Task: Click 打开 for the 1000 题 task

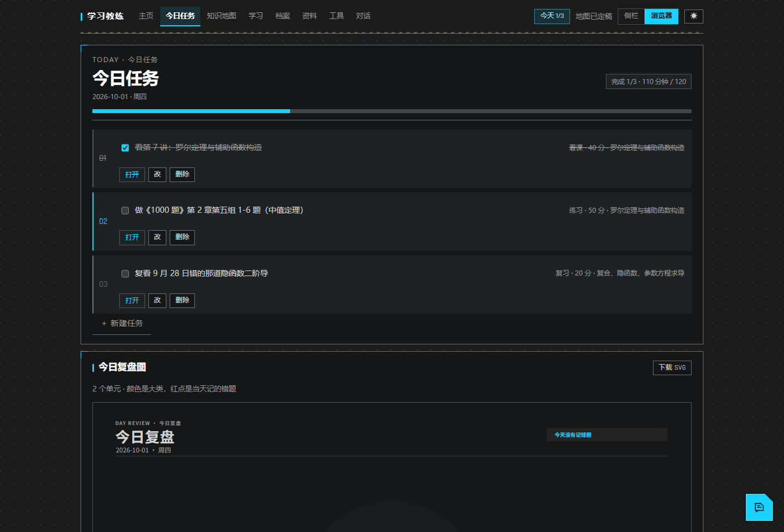Action: coord(132,237)
